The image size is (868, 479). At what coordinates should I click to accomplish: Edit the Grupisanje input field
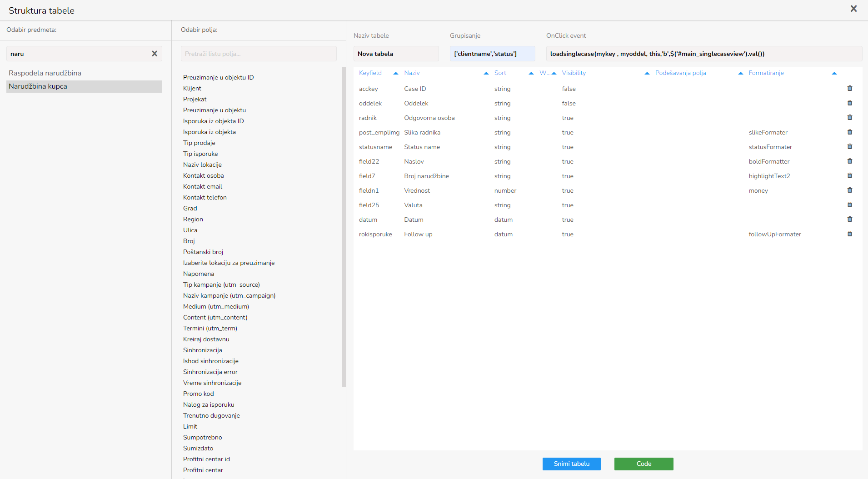coord(493,54)
